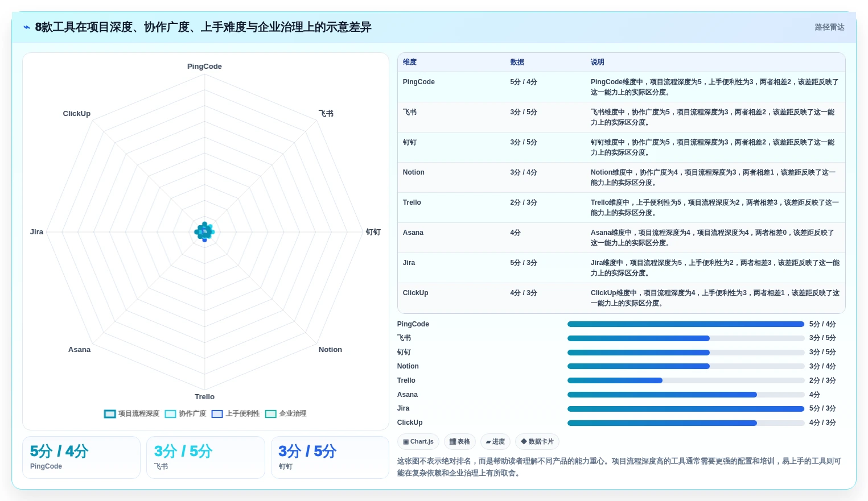The width and height of the screenshot is (868, 501).
Task: Click the 说明 column header
Action: coord(598,63)
